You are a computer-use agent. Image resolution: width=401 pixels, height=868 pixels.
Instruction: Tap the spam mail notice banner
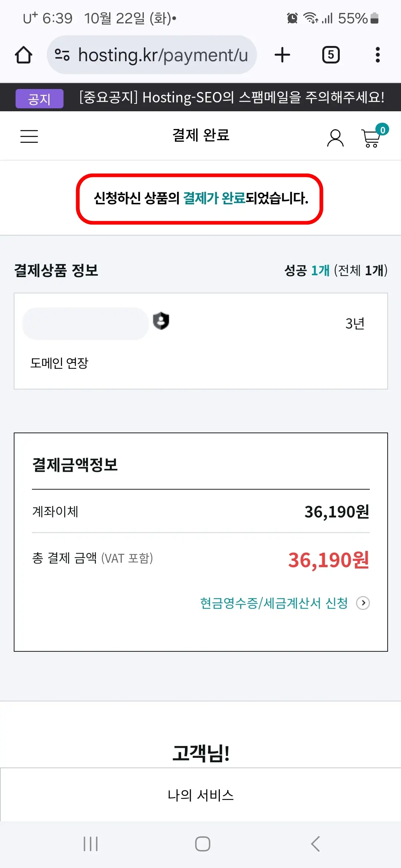(x=230, y=97)
